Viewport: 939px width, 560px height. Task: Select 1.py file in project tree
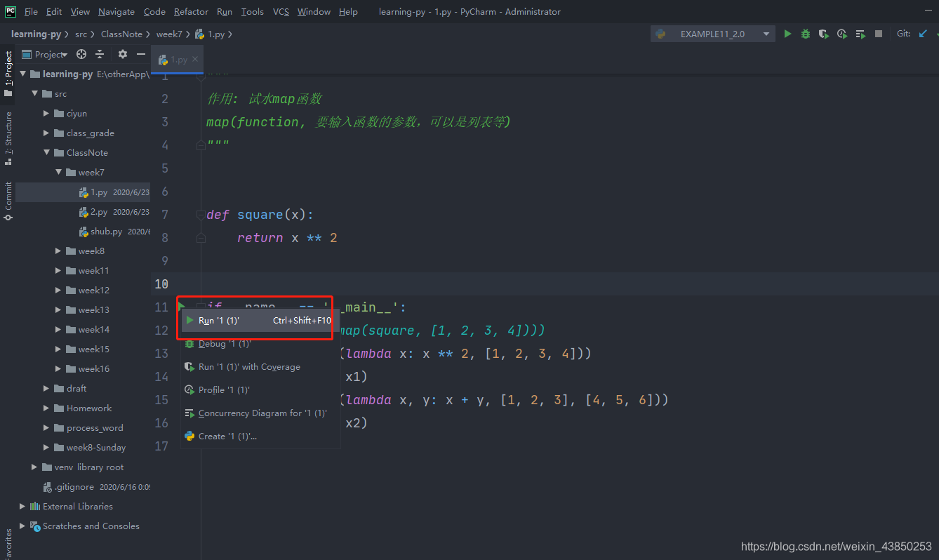[x=83, y=192]
